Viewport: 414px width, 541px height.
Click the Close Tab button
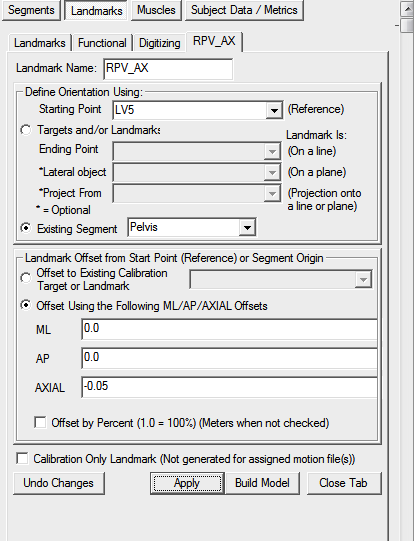tap(343, 483)
